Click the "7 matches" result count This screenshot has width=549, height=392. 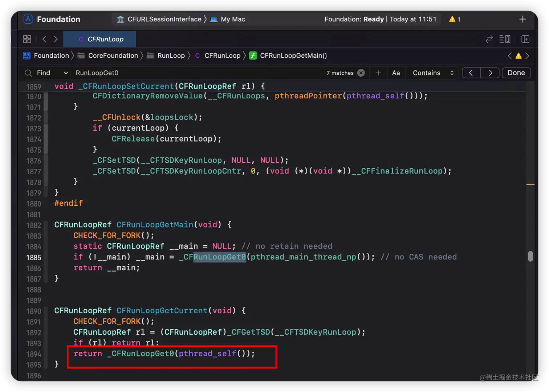(340, 73)
